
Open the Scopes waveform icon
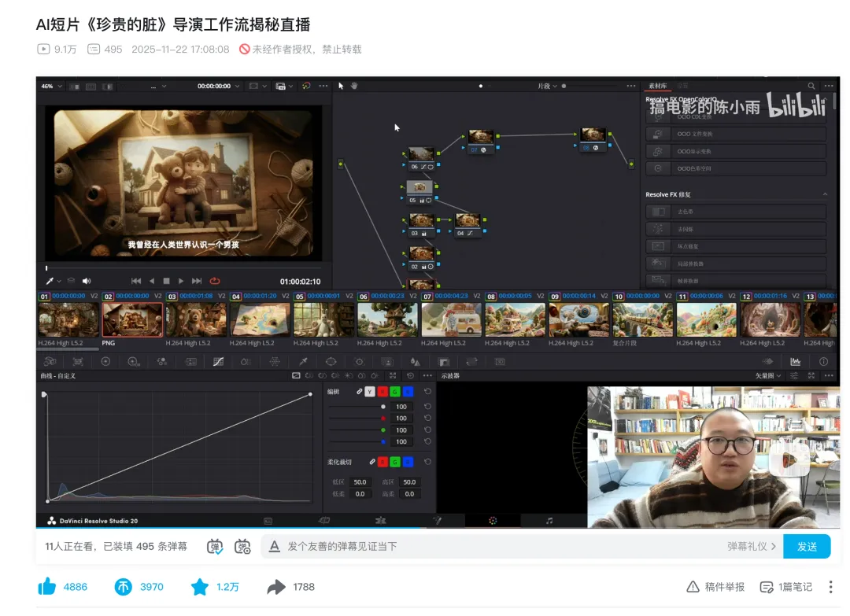tap(795, 361)
